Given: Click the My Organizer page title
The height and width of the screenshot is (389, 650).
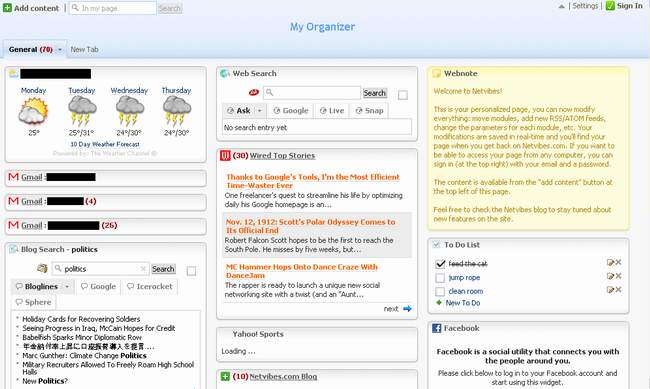Looking at the screenshot, I should tap(323, 27).
